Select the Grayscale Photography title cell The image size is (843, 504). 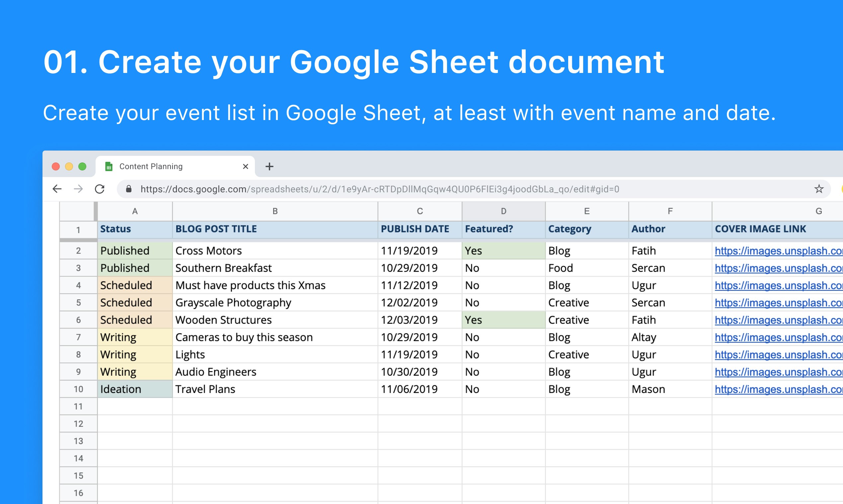(275, 303)
